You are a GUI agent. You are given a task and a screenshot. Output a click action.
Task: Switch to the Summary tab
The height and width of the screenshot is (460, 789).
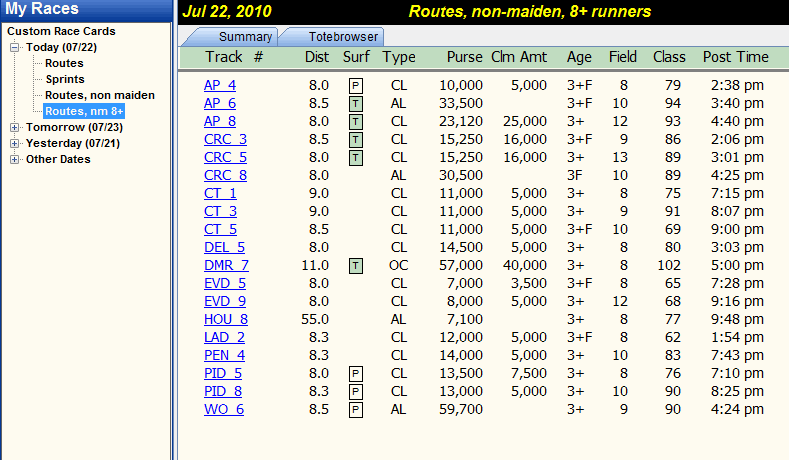coord(245,37)
